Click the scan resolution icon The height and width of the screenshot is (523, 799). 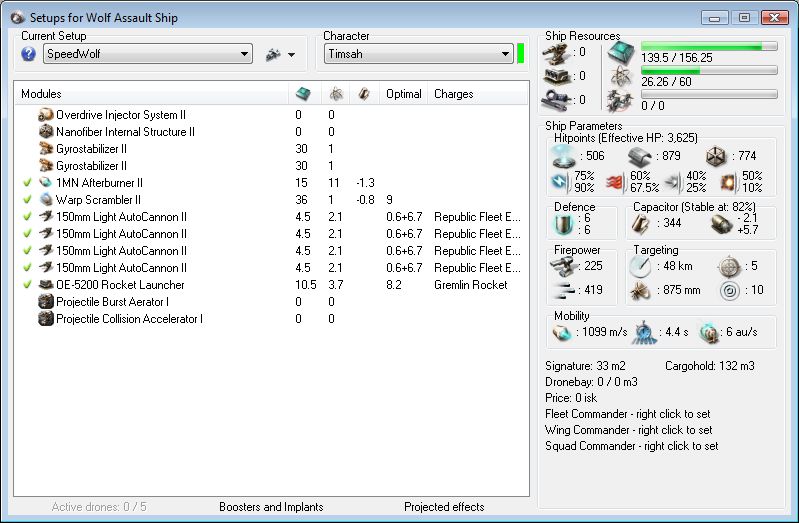(x=640, y=291)
